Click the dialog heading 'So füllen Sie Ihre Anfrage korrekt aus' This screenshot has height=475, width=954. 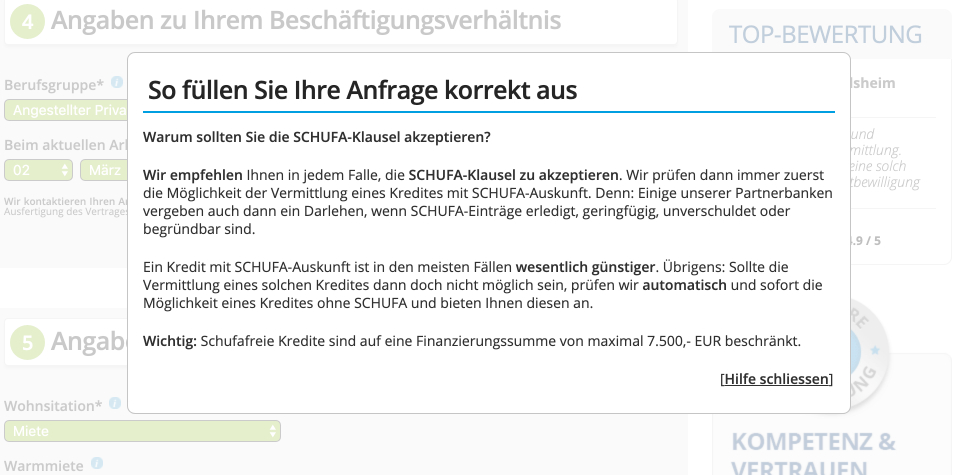[363, 91]
